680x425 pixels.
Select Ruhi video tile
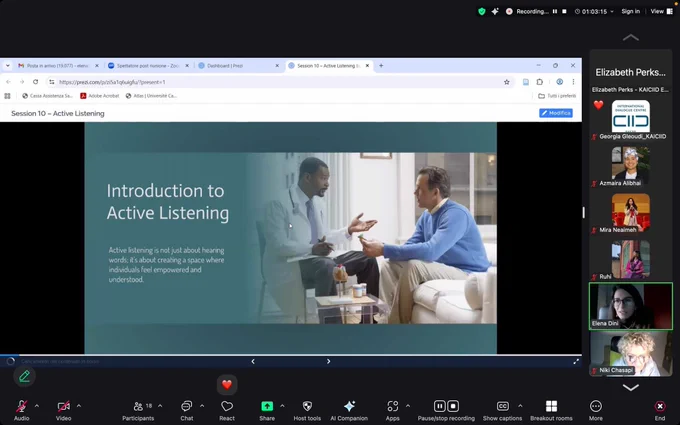pyautogui.click(x=631, y=259)
